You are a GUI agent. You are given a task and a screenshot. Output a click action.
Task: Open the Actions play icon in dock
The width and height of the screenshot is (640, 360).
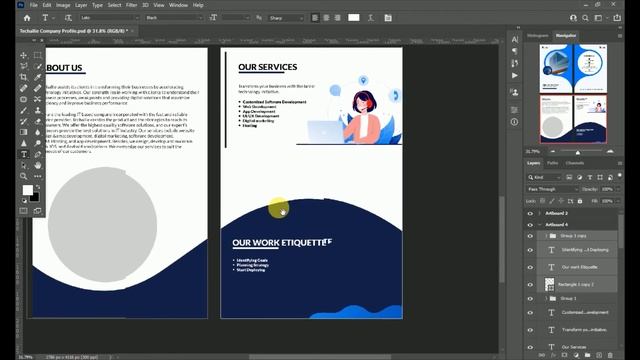coord(515,76)
